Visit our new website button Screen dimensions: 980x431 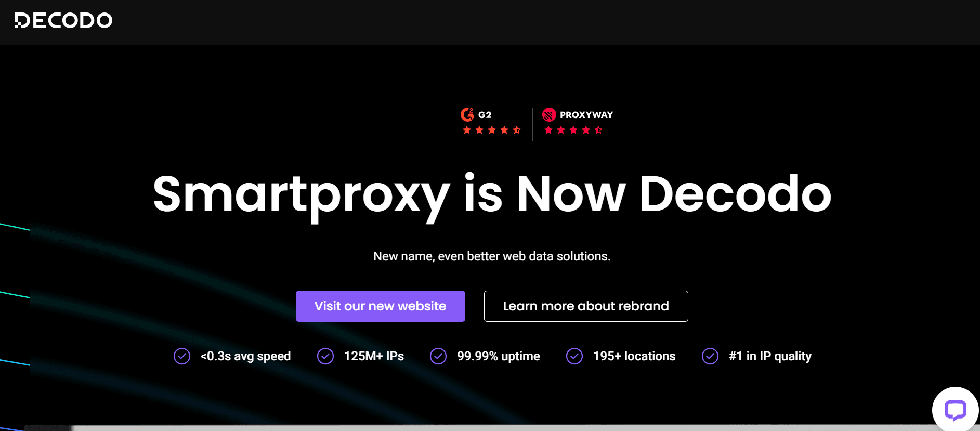tap(381, 306)
